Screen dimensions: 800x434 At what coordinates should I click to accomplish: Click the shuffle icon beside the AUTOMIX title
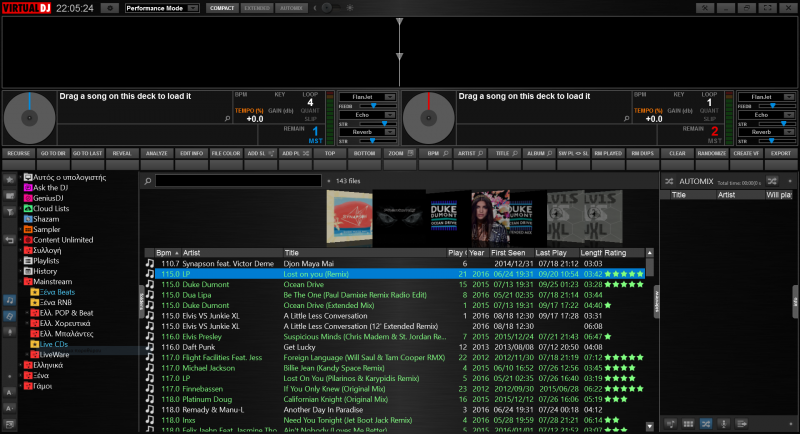point(668,181)
